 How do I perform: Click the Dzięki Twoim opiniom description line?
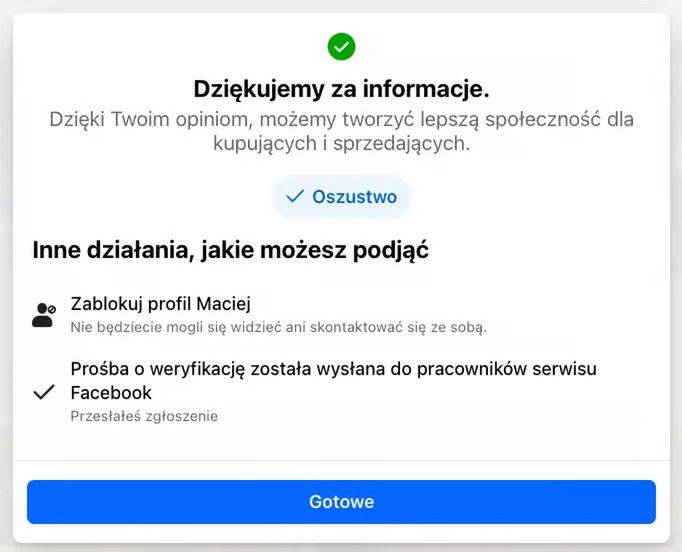click(341, 120)
